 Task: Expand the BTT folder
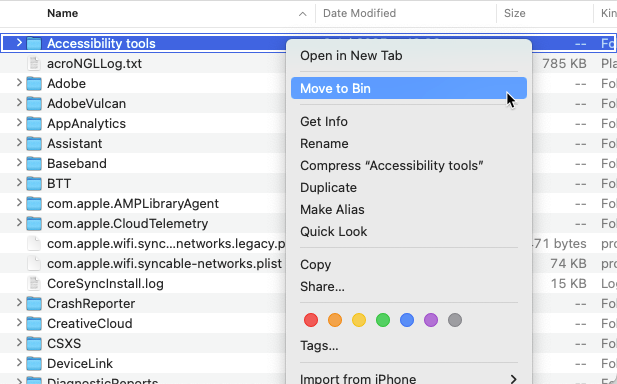[x=19, y=183]
